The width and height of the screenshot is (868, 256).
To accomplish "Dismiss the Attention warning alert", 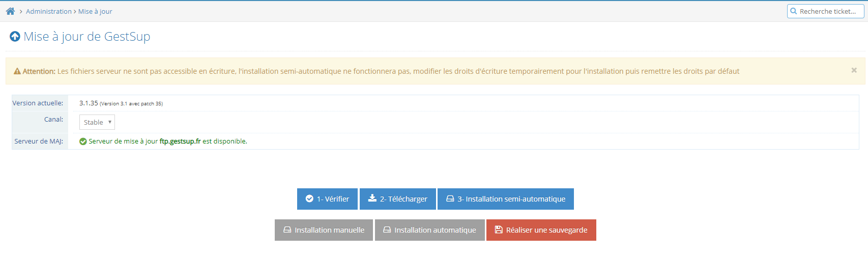I will click(x=854, y=70).
